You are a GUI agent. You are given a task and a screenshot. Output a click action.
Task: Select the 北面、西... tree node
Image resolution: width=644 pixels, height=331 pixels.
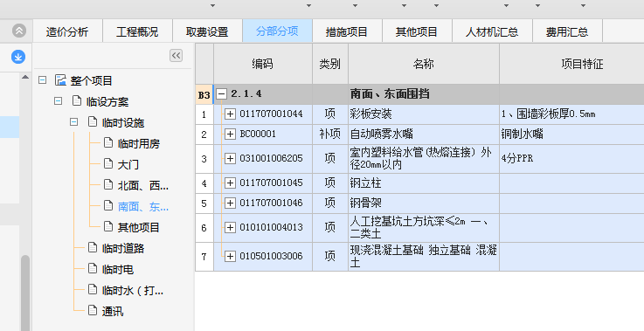click(x=143, y=185)
